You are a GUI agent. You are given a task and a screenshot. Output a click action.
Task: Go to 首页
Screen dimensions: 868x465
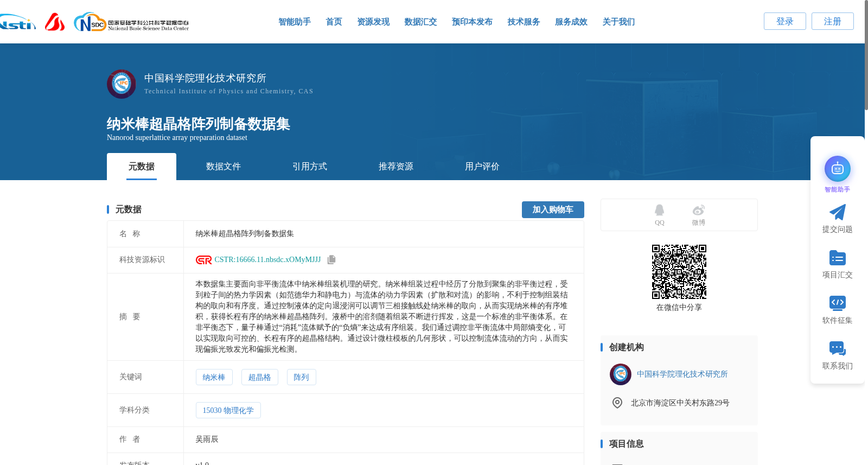[x=334, y=22]
